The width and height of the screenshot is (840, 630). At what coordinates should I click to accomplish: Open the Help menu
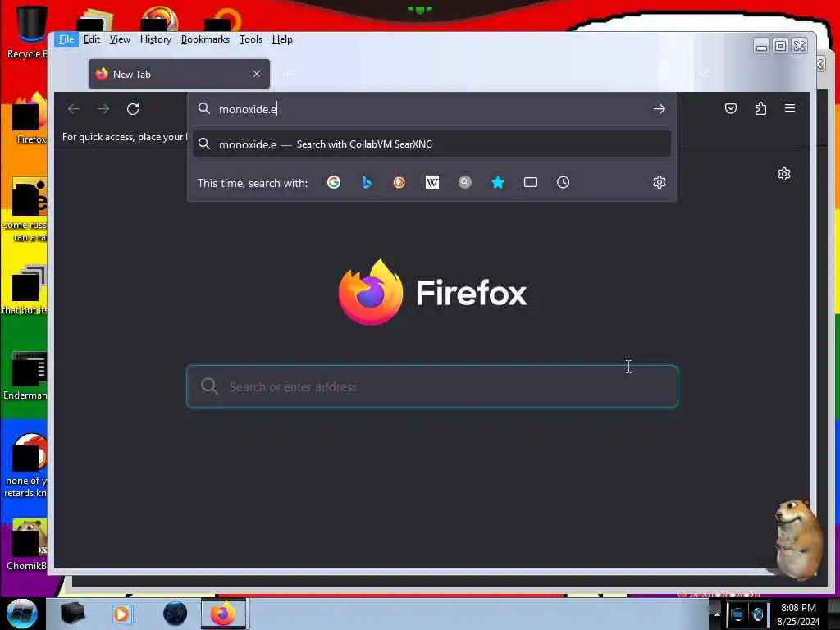(282, 39)
